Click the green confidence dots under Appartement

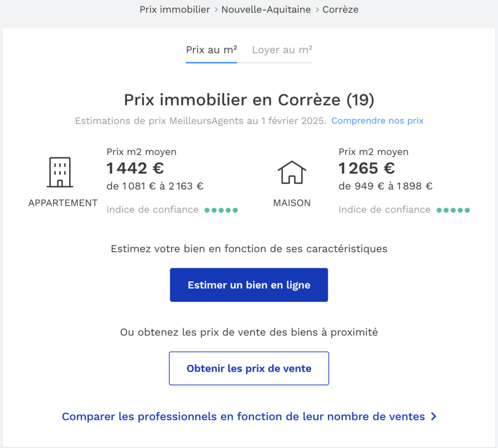(221, 210)
